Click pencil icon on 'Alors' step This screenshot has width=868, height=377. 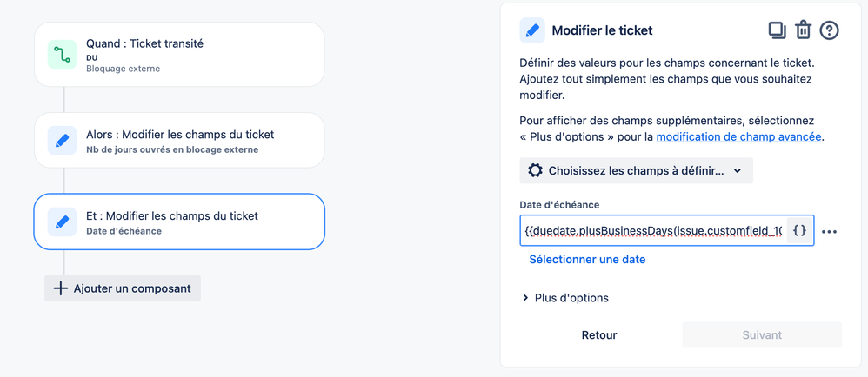click(x=62, y=141)
